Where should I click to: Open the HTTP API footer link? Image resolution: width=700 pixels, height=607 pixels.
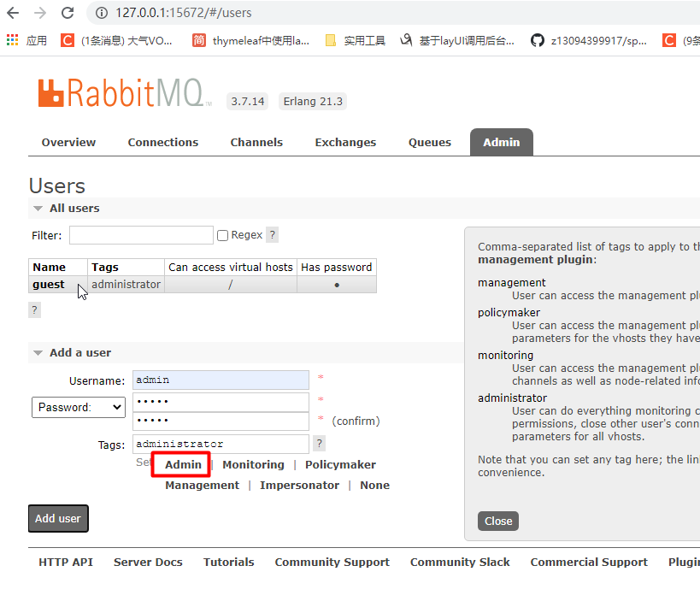[66, 562]
